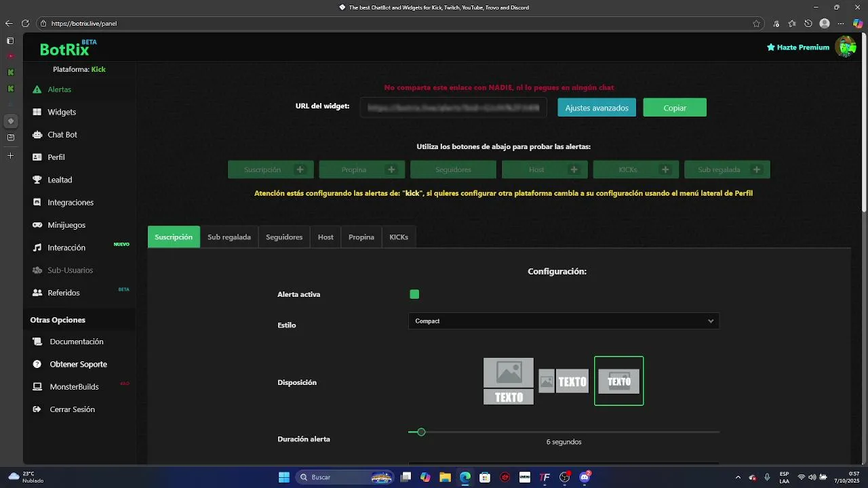Screen dimensions: 868x488
Task: Open Sub-Usuarios in the sidebar
Action: click(x=70, y=270)
